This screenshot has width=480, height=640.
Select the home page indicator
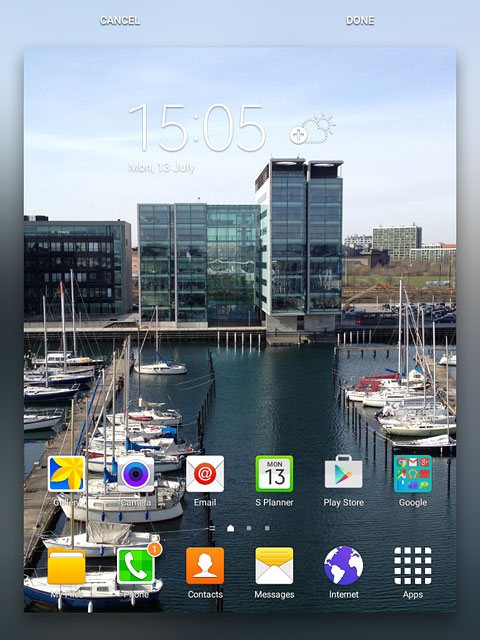pos(231,528)
